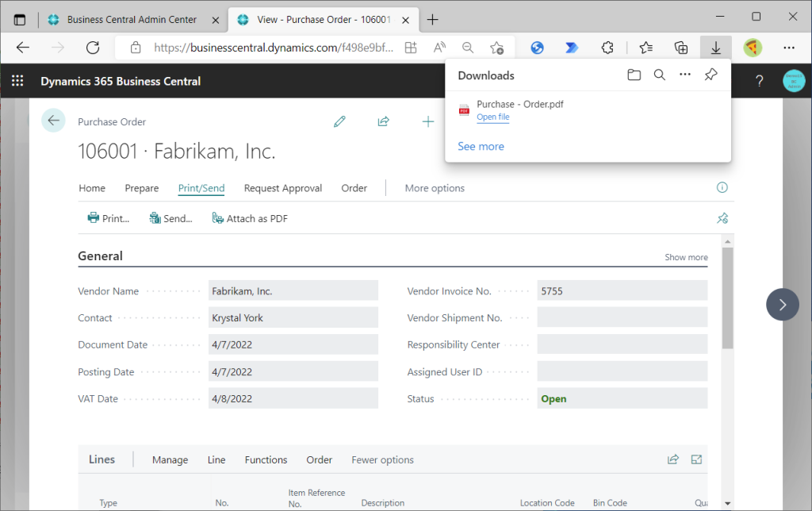Open a new browser tab
The image size is (812, 511).
[432, 20]
